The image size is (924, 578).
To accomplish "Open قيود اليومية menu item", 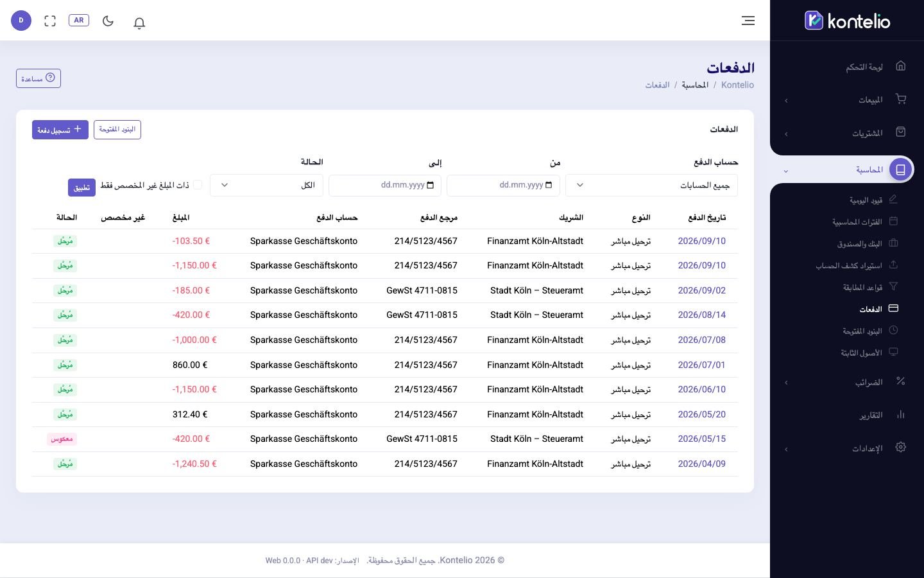I will point(866,200).
